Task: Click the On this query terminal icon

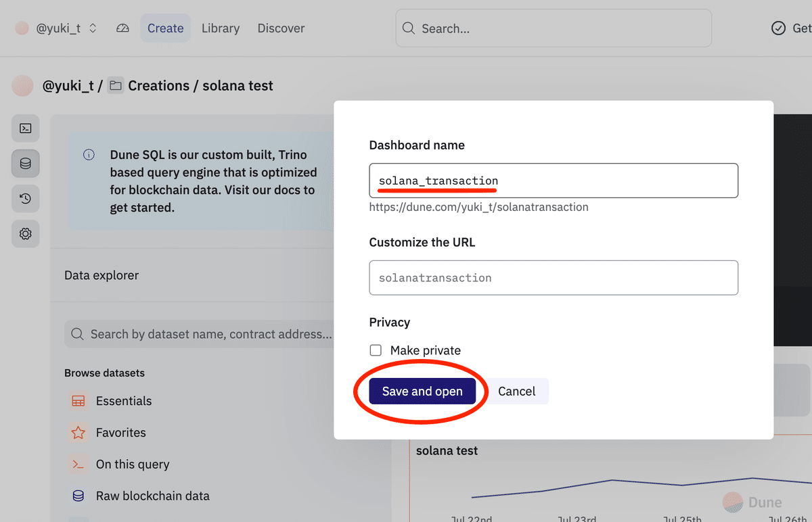Action: (x=78, y=465)
